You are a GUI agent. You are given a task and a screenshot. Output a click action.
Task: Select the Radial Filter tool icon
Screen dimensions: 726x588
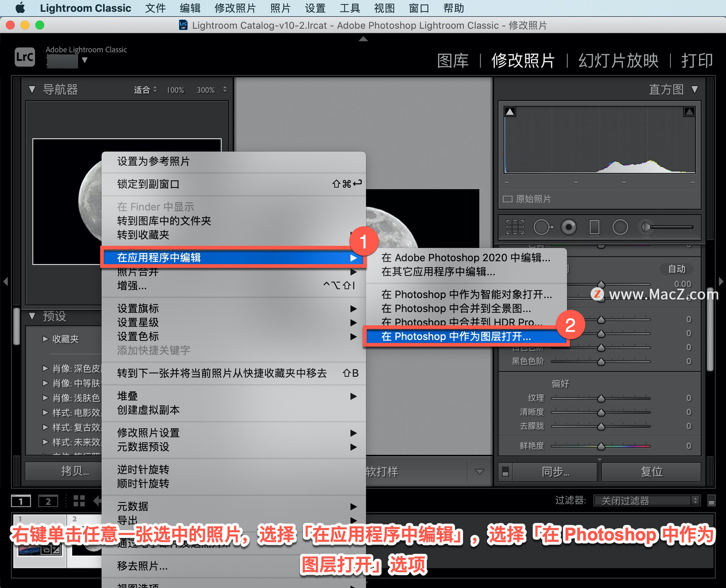(x=620, y=227)
